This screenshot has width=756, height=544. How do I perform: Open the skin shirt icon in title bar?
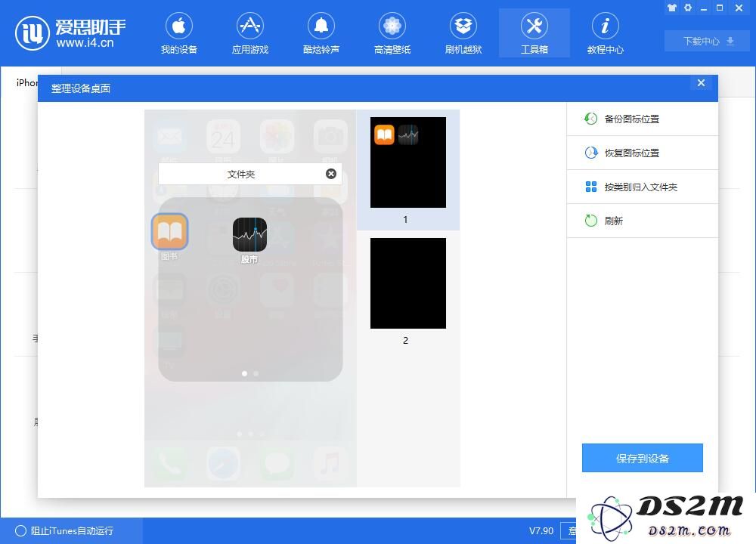[671, 8]
